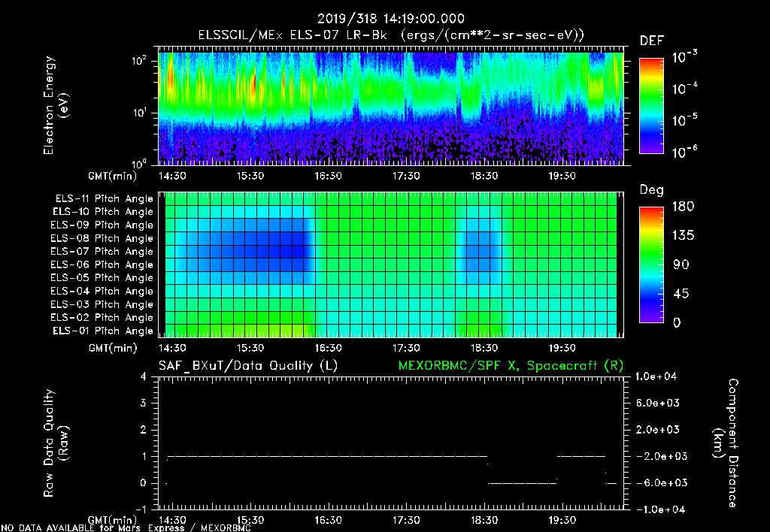This screenshot has width=770, height=532.
Task: Select the ELS-08 Pitch Angle row label
Action: [102, 238]
